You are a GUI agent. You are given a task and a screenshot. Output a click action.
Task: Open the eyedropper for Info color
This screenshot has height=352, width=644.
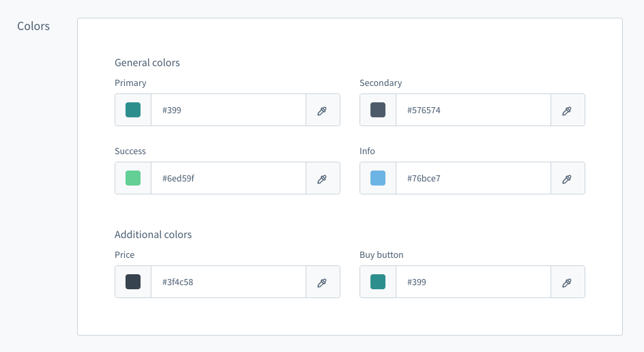567,179
